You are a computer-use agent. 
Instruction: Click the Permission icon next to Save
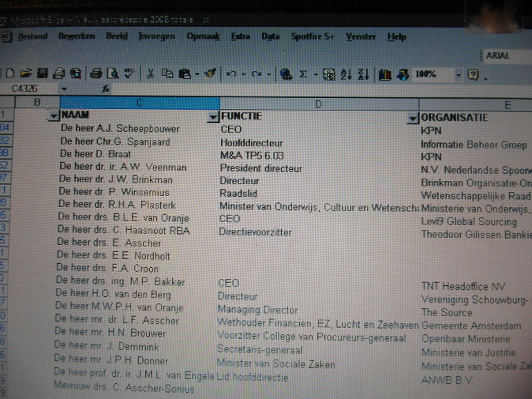pyautogui.click(x=59, y=74)
